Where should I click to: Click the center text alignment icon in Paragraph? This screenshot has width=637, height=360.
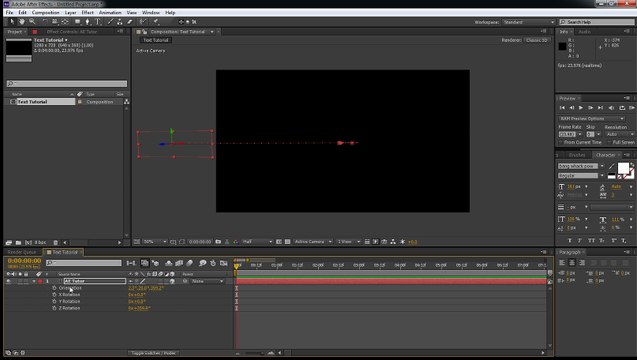(x=572, y=263)
